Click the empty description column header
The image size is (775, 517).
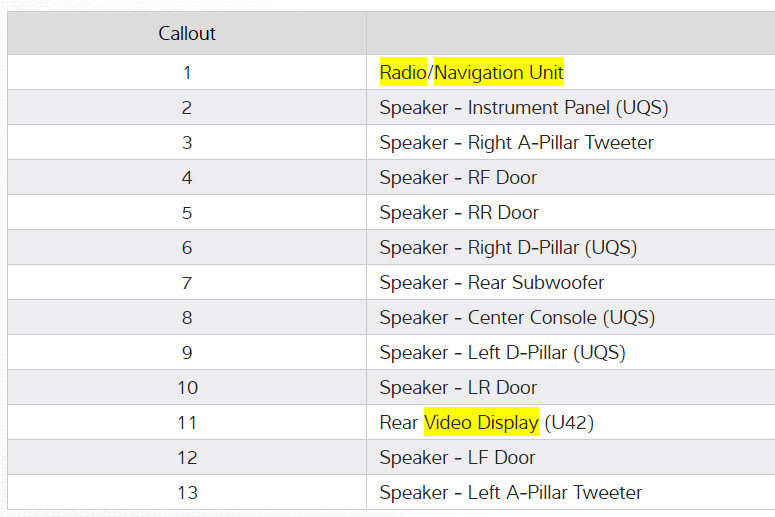[x=570, y=33]
